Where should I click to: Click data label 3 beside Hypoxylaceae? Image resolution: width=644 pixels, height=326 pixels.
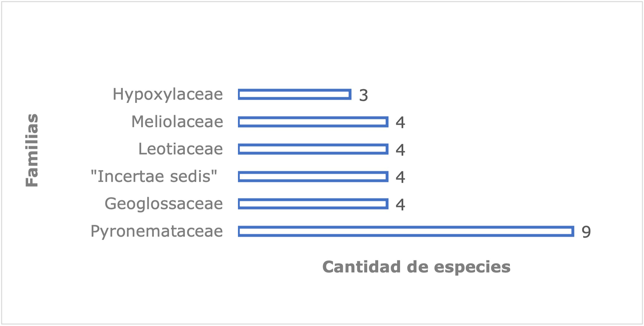tap(363, 95)
